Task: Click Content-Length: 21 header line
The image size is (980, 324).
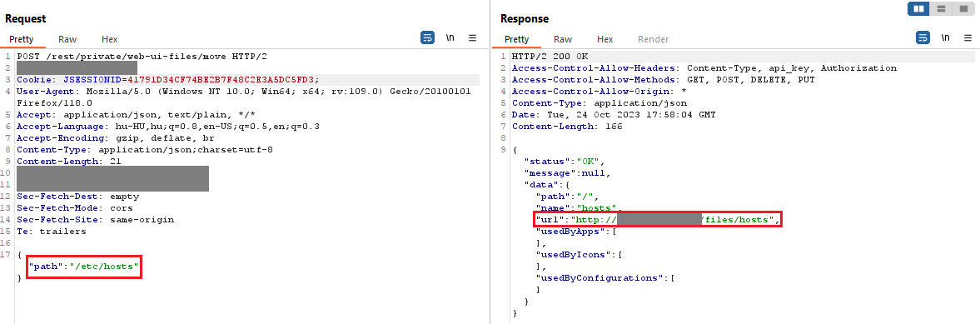Action: tap(69, 162)
